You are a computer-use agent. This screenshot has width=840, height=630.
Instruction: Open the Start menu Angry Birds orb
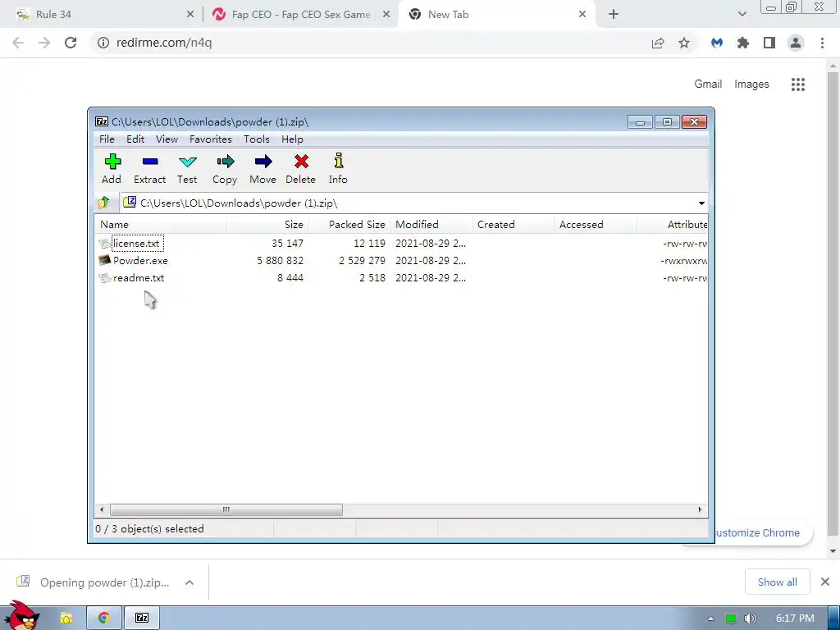(21, 616)
